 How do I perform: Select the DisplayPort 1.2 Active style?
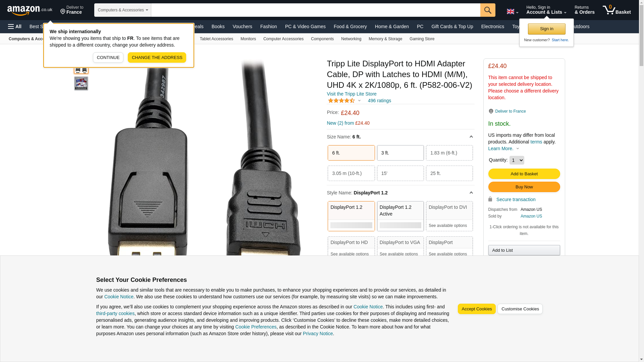(x=400, y=216)
